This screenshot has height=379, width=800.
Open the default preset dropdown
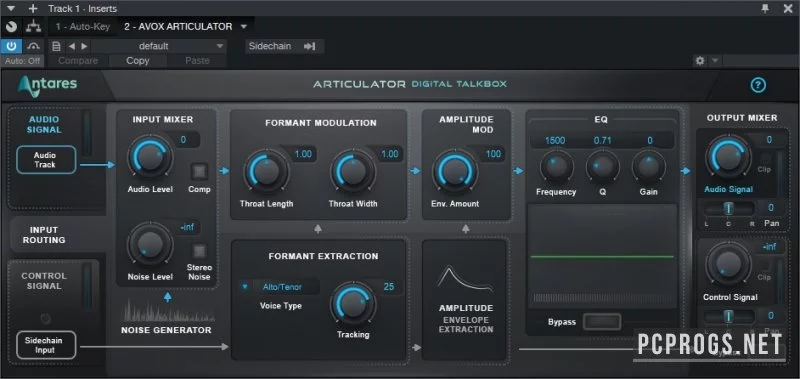(159, 46)
